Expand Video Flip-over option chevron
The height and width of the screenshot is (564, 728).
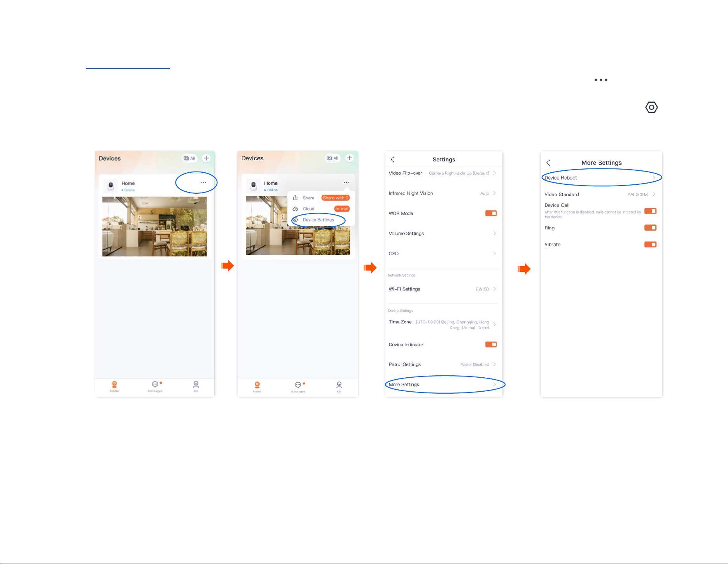coord(494,173)
